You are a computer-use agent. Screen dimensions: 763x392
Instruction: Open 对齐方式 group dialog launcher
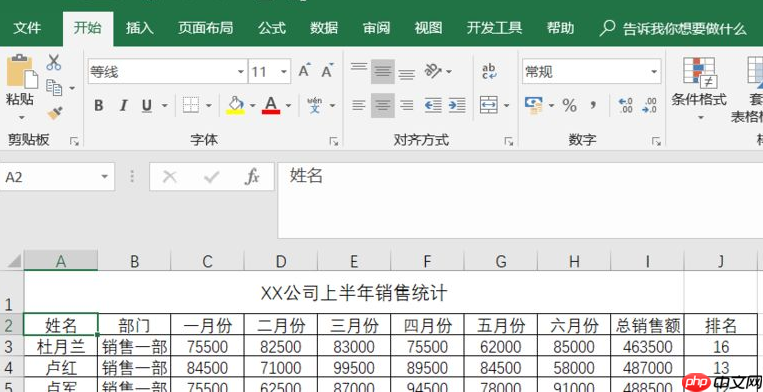pos(509,142)
